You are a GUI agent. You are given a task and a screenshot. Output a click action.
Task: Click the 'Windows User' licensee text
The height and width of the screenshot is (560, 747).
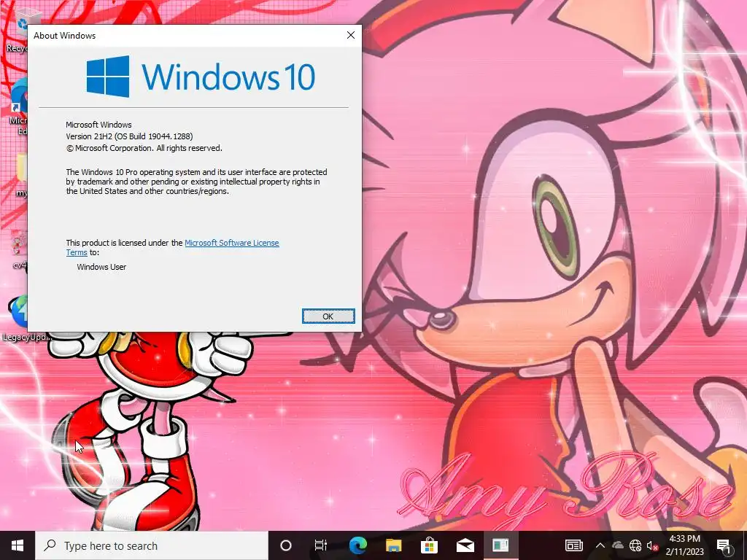(x=101, y=267)
